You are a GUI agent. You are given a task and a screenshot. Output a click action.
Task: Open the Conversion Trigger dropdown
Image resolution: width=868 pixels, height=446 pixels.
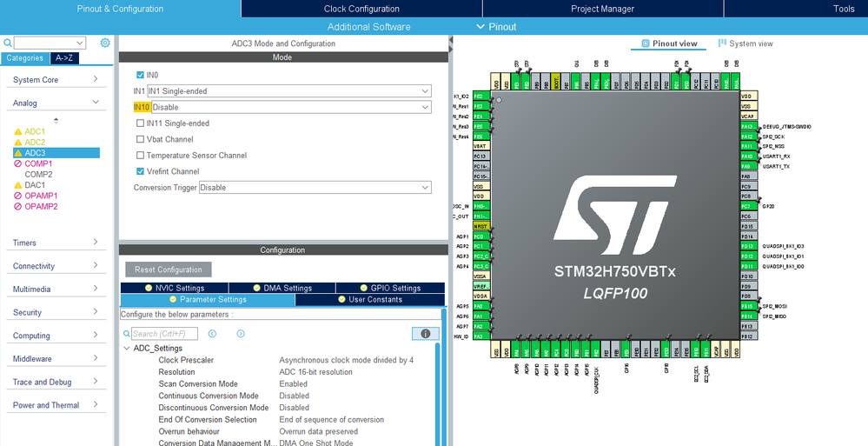click(x=315, y=187)
